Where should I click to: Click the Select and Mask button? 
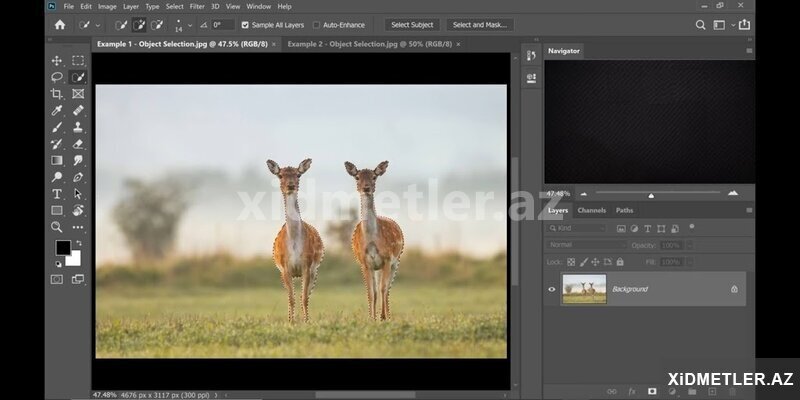(480, 24)
